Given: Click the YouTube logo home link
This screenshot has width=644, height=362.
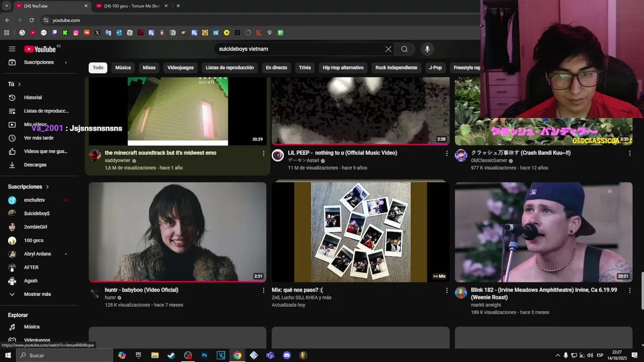Looking at the screenshot, I should (40, 49).
